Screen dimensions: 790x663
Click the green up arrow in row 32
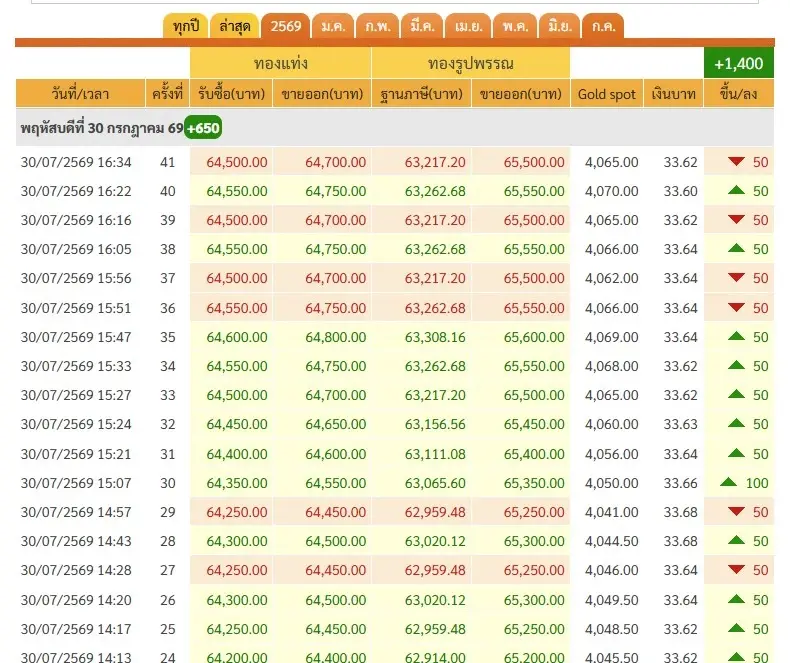[x=736, y=423]
